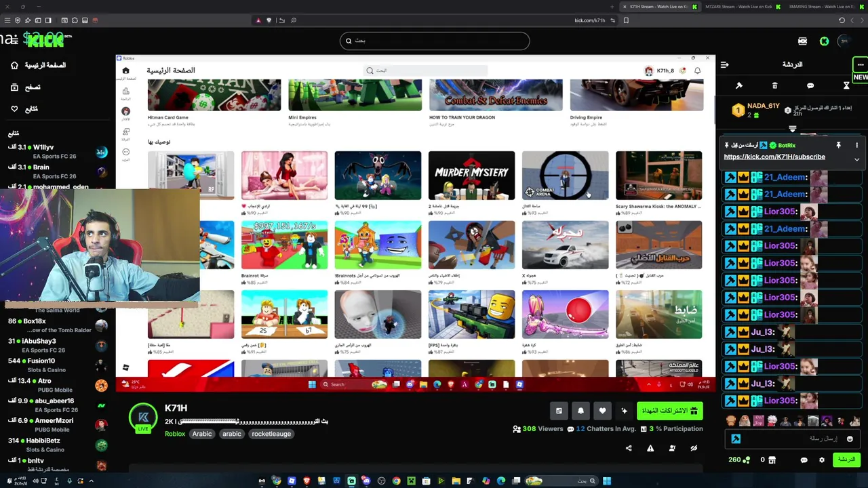This screenshot has width=868, height=488.
Task: Share the stream using the share icon
Action: coord(629,448)
